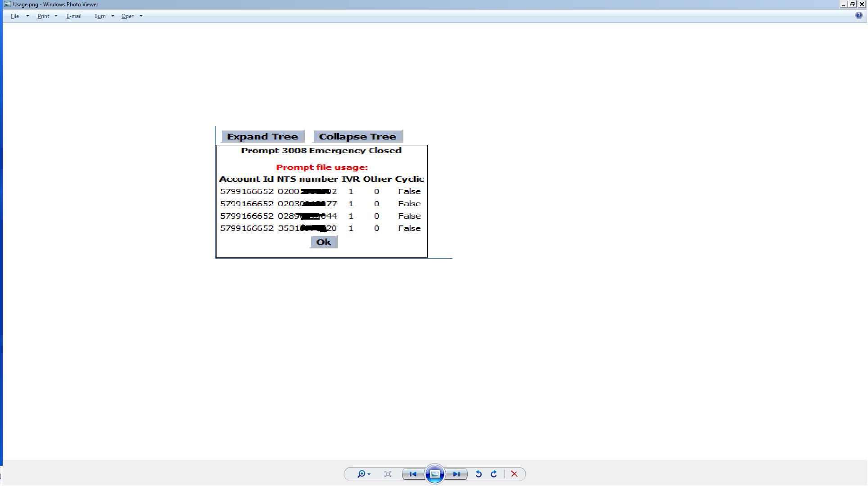Open the Open menu
The image size is (868, 486).
[x=128, y=16]
